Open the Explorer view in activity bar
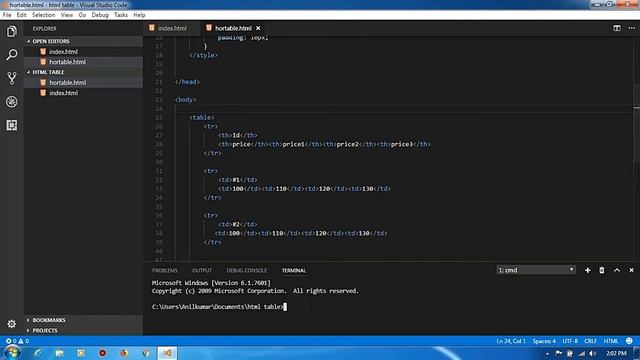This screenshot has height=360, width=640. tap(11, 31)
